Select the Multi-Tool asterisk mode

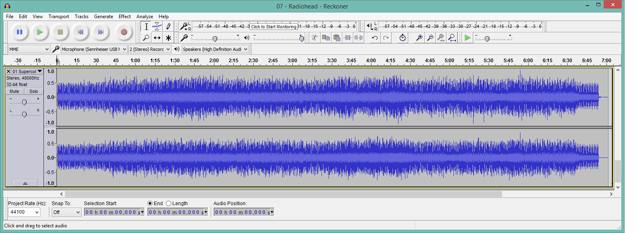click(x=168, y=38)
